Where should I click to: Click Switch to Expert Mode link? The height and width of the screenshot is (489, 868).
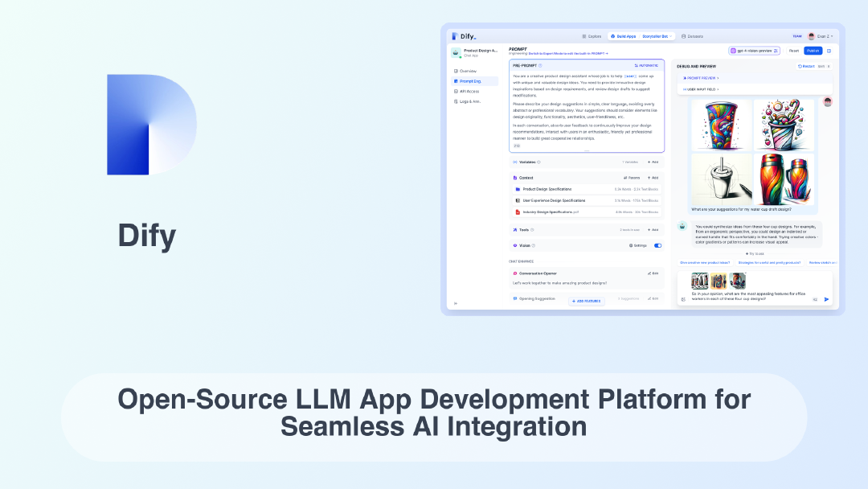568,54
